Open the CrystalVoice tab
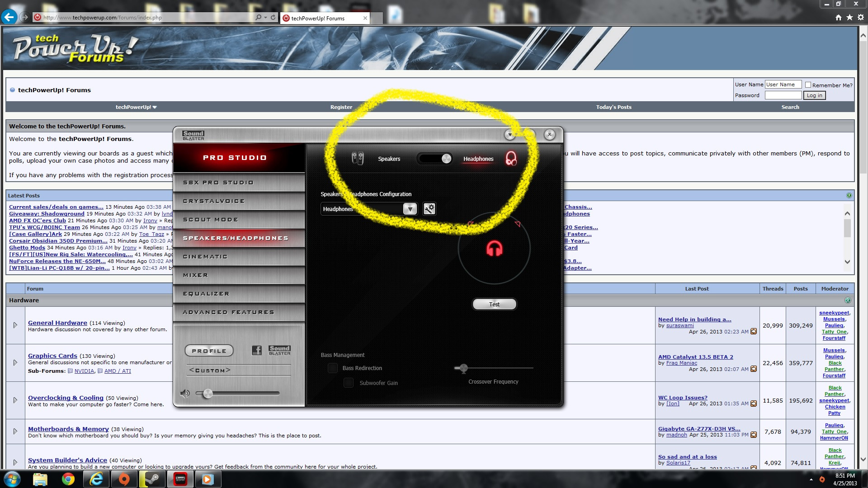 [x=239, y=201]
